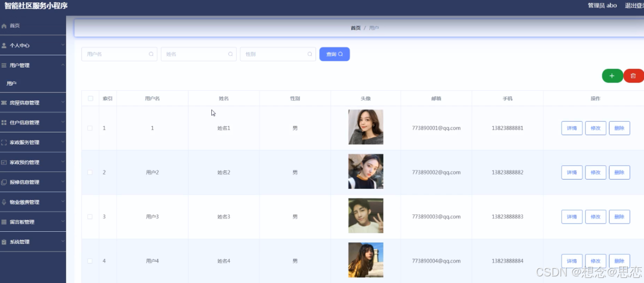Click 修改 for the 姓名2 row
Screen dimensions: 644x283
click(596, 172)
